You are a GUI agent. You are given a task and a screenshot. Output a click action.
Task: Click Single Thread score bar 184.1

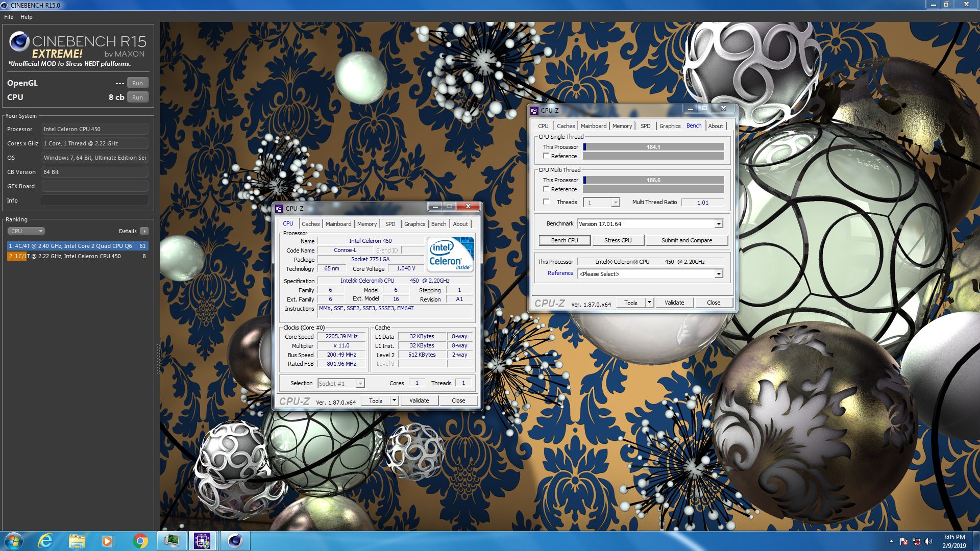pos(653,147)
